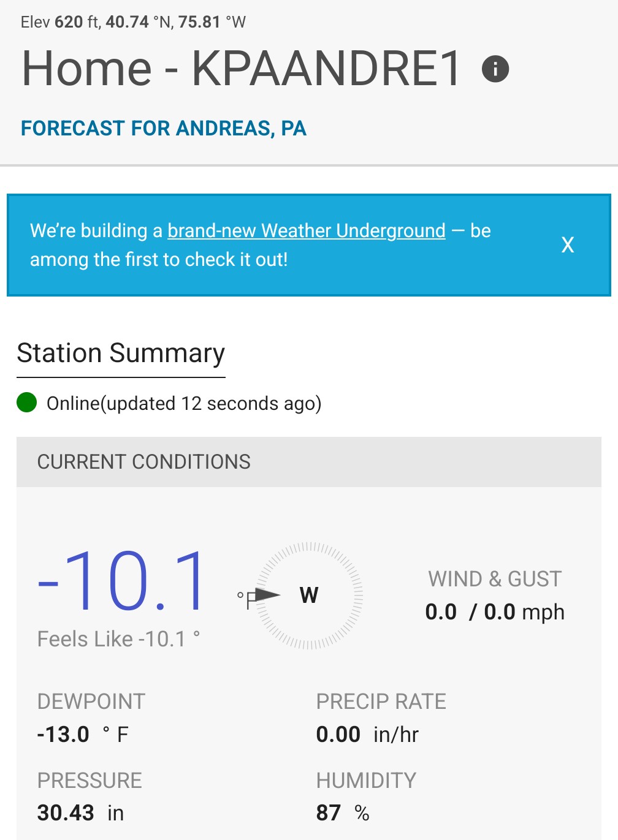Click the Precip Rate 0.00 in/hr value
The width and height of the screenshot is (618, 840).
(x=367, y=734)
